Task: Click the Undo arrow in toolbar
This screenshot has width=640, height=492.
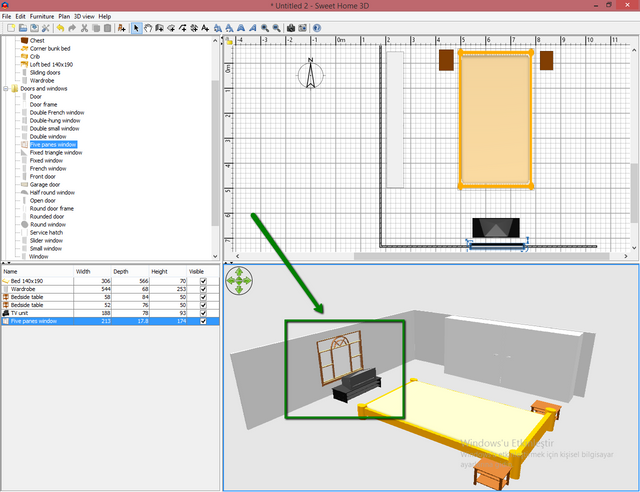Action: [61, 28]
